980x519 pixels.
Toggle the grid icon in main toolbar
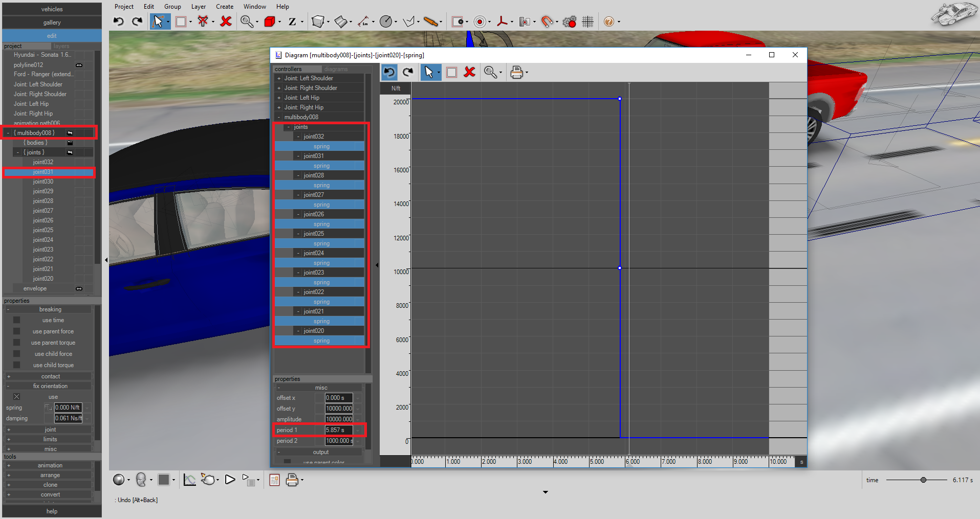point(587,21)
